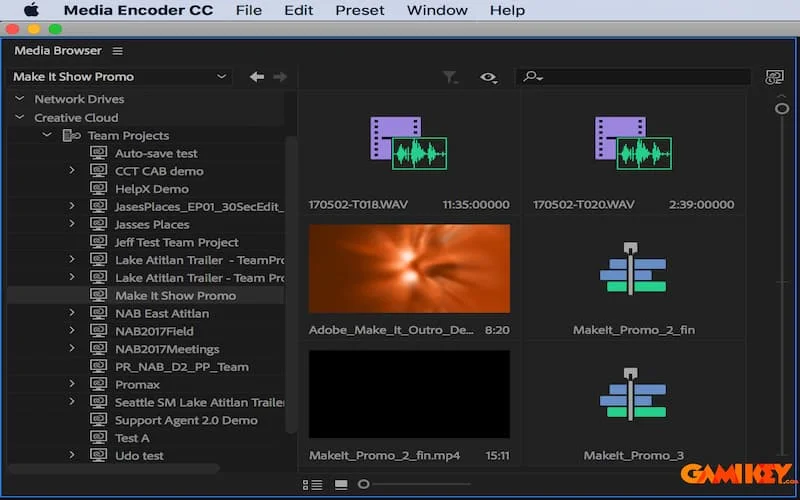The width and height of the screenshot is (800, 500).
Task: Collapse the Team Projects folder
Action: (x=47, y=135)
